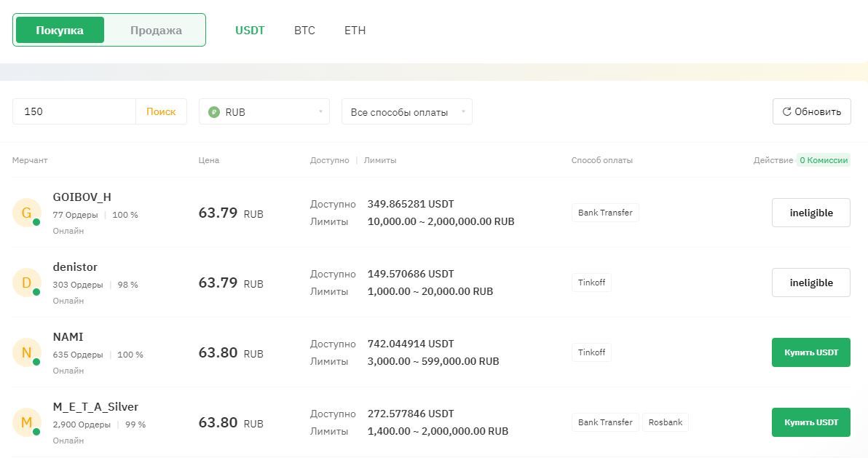Click Rosbank payment method tag
The width and height of the screenshot is (868, 458).
pos(666,422)
